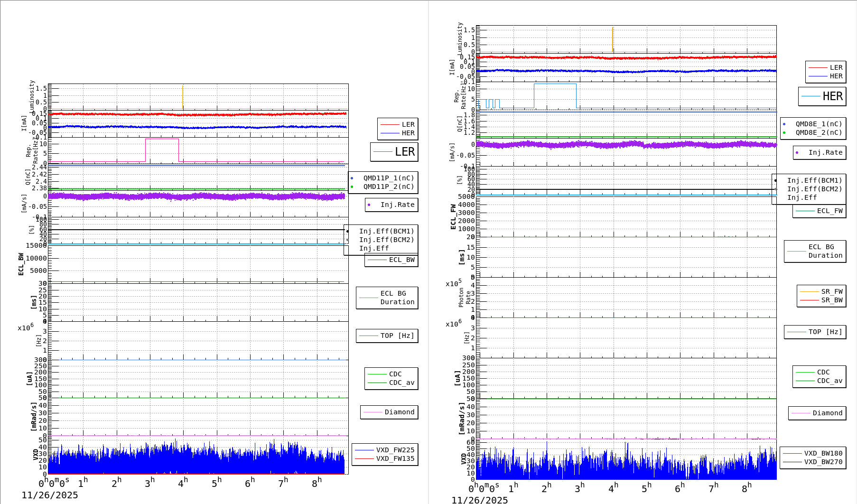Expand the Inj.Eff(BCM1) legend box
Viewport: 857px width, 504px height.
(x=387, y=232)
